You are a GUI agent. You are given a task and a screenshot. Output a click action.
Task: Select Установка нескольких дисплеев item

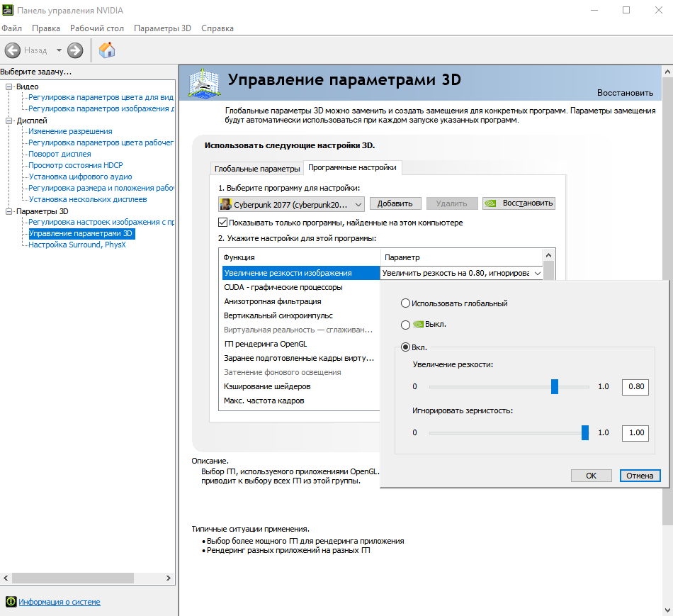click(88, 199)
